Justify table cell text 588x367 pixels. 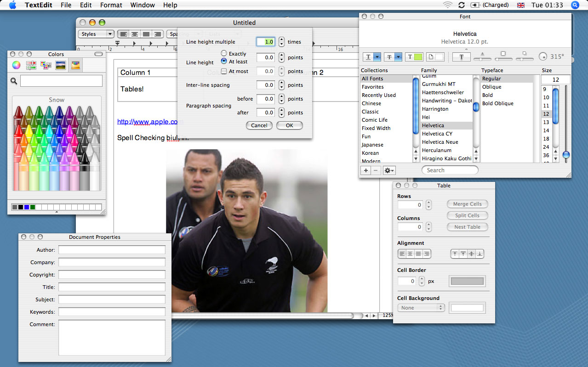[x=418, y=254]
